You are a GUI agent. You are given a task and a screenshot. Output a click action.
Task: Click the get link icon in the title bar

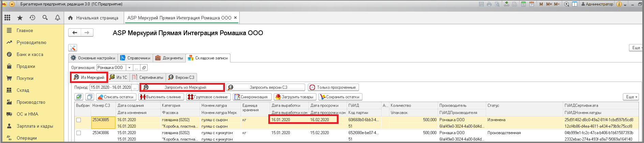click(x=507, y=4)
